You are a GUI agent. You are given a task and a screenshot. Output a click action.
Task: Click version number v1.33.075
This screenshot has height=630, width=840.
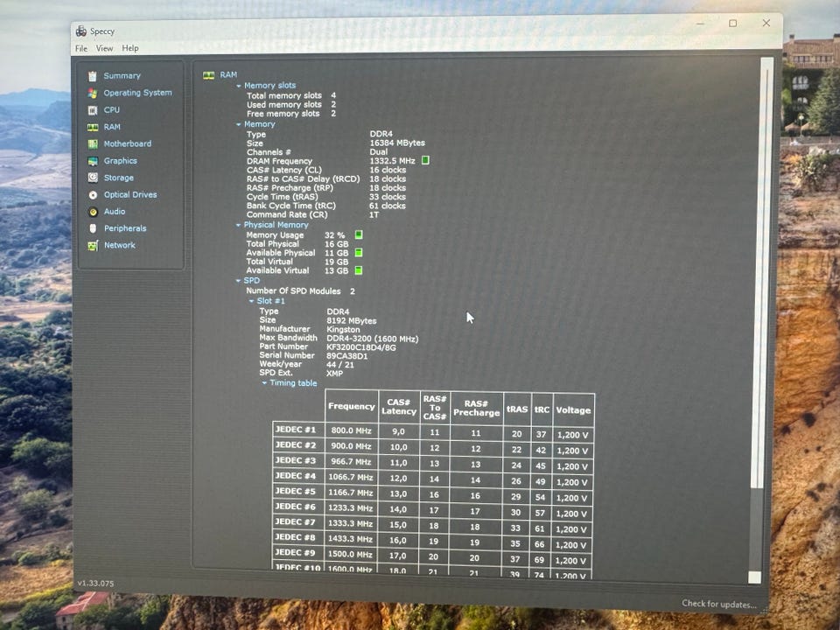tap(95, 583)
